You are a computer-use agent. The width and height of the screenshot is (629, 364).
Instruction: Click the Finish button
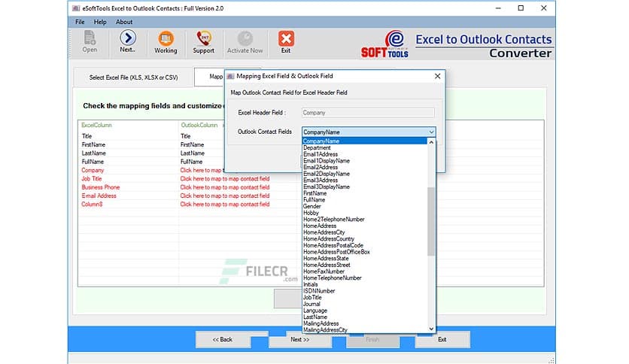[372, 340]
